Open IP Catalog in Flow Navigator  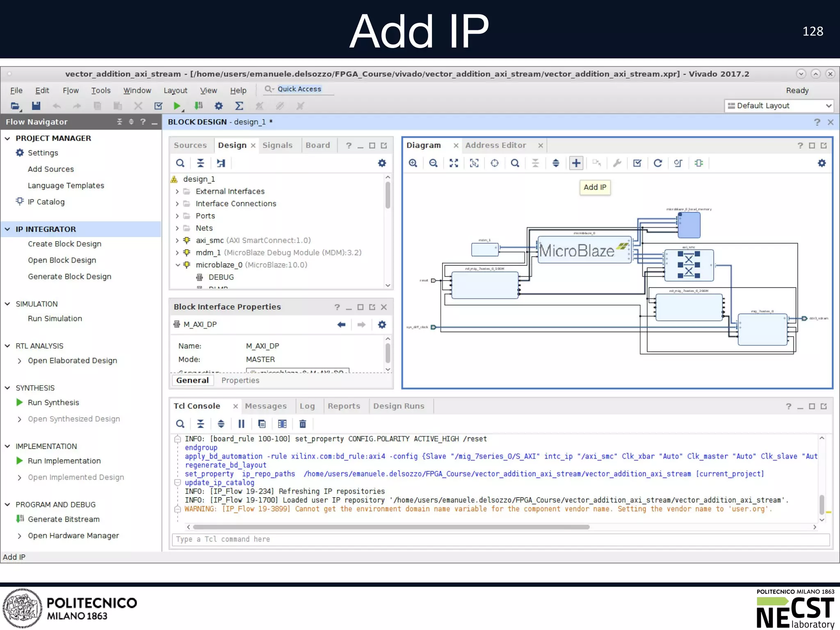click(x=46, y=202)
